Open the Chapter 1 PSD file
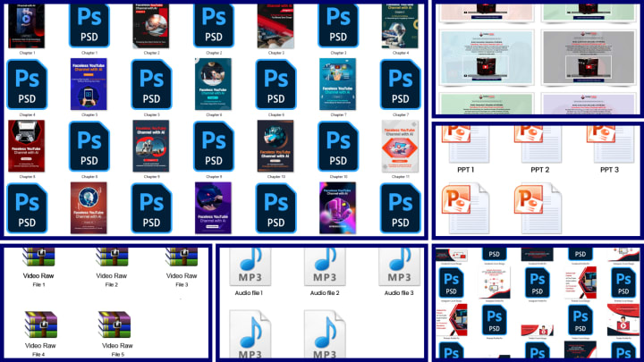Viewport: 644px width, 362px height. (x=89, y=25)
